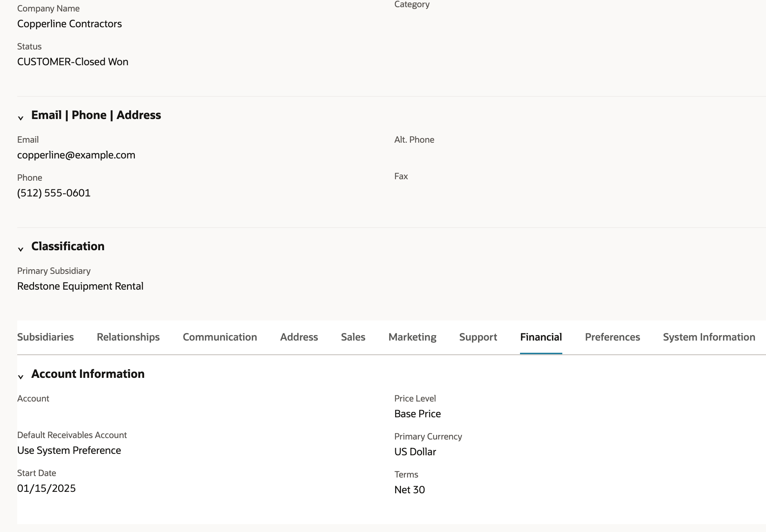
Task: Click the Net 30 terms value
Action: click(410, 490)
